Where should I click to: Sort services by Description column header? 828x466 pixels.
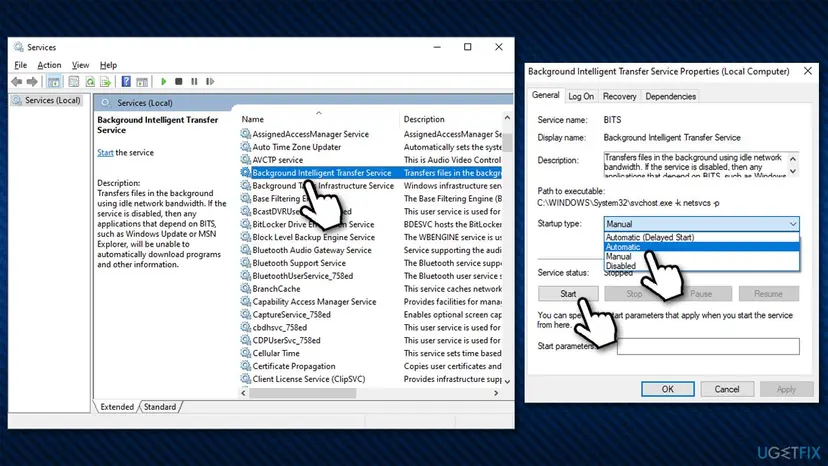pos(450,119)
